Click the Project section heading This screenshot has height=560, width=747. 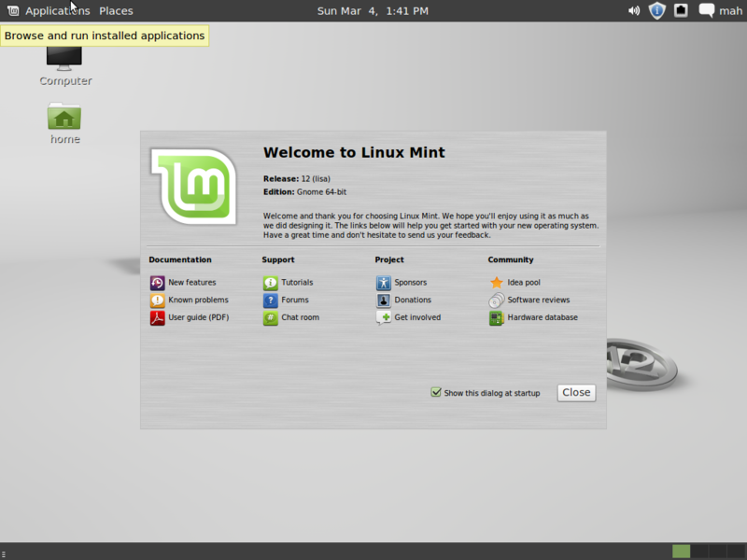(389, 260)
